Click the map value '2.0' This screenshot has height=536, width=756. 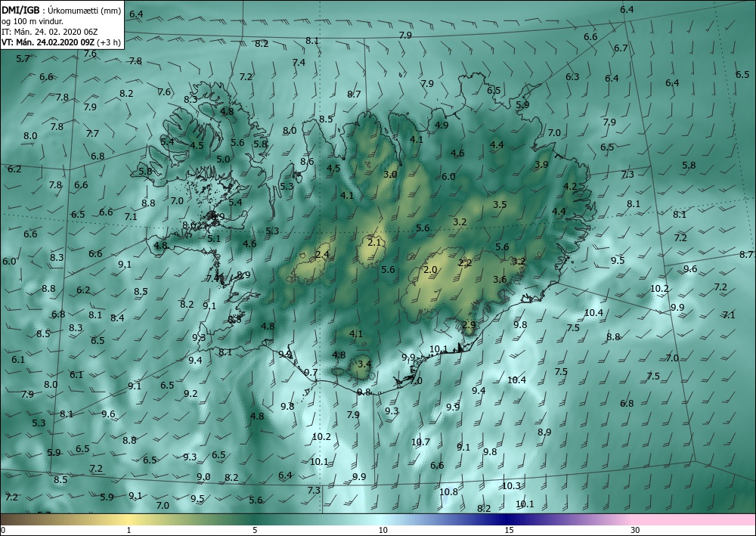(430, 269)
